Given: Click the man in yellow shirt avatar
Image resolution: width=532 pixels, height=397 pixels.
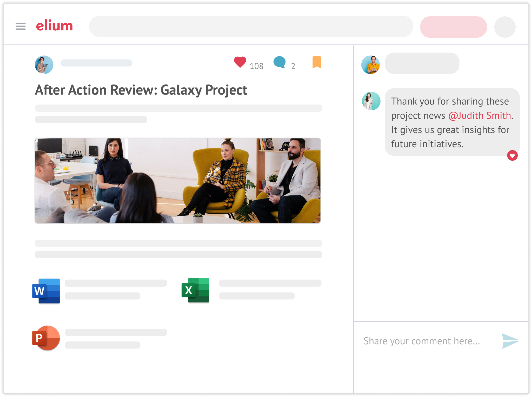Looking at the screenshot, I should [x=370, y=65].
